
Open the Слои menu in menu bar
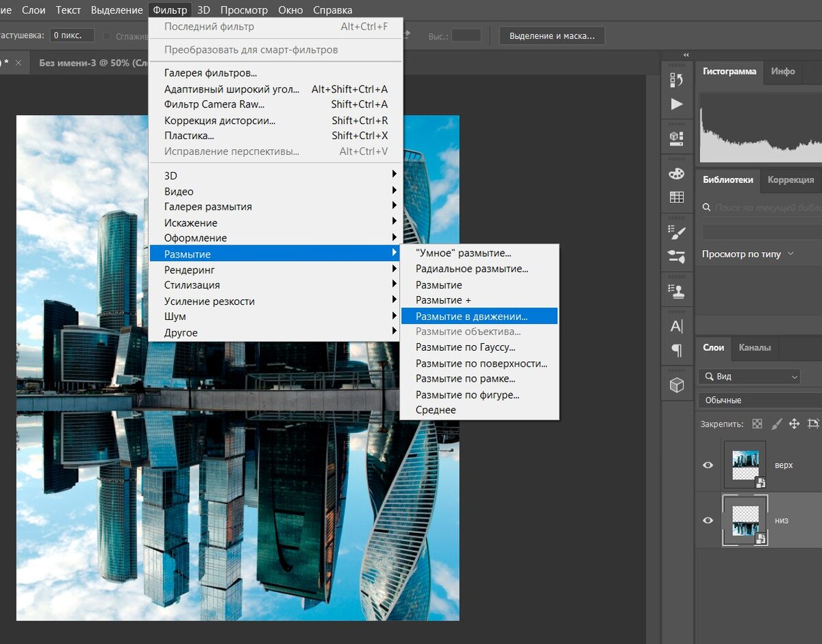coord(34,10)
